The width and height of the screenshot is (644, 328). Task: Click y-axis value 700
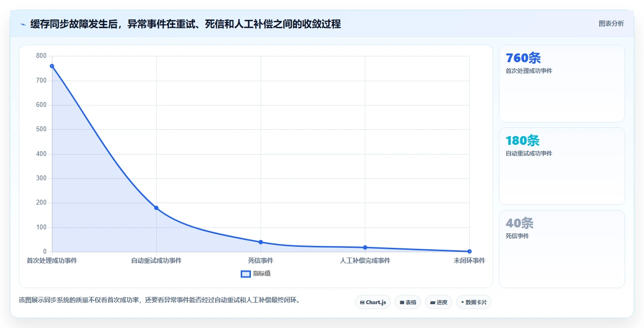point(41,80)
